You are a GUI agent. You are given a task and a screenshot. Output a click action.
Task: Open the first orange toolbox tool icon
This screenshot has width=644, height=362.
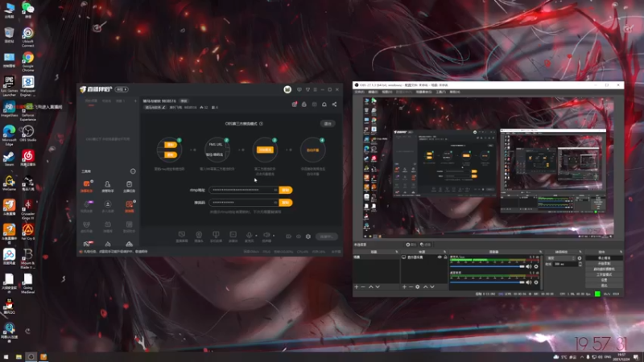[x=87, y=184]
